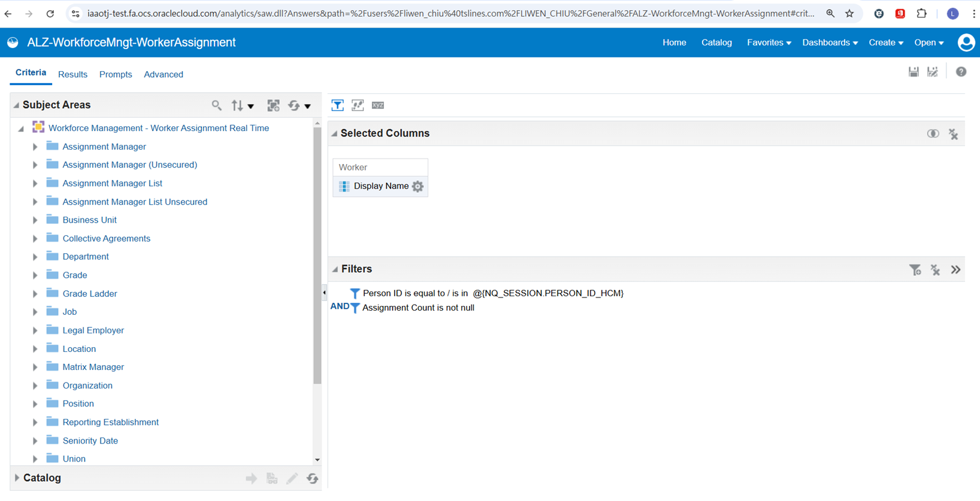This screenshot has height=501, width=980.
Task: Open the Dashboards menu
Action: point(830,42)
